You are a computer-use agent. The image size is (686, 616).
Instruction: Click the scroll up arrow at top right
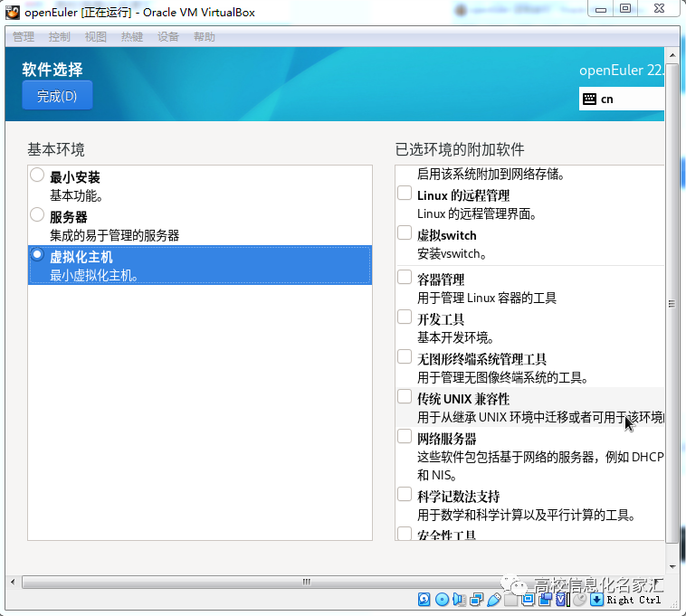672,55
